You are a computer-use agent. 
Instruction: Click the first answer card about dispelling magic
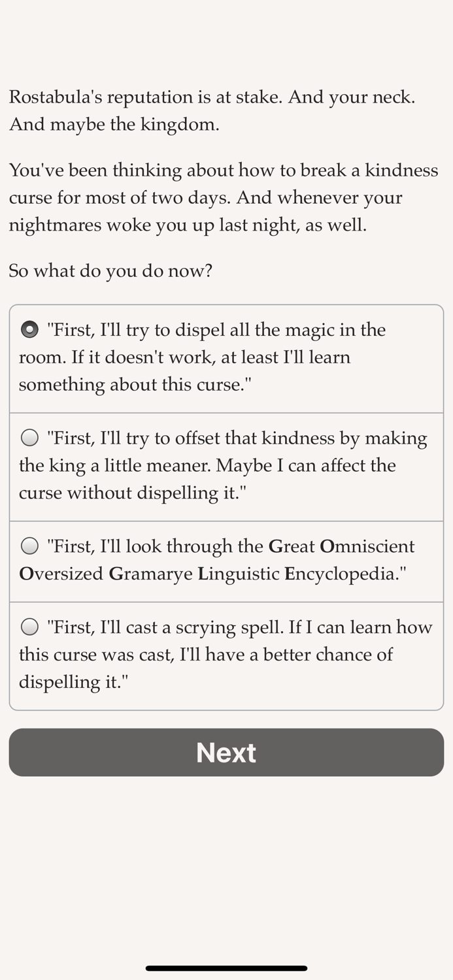226,357
